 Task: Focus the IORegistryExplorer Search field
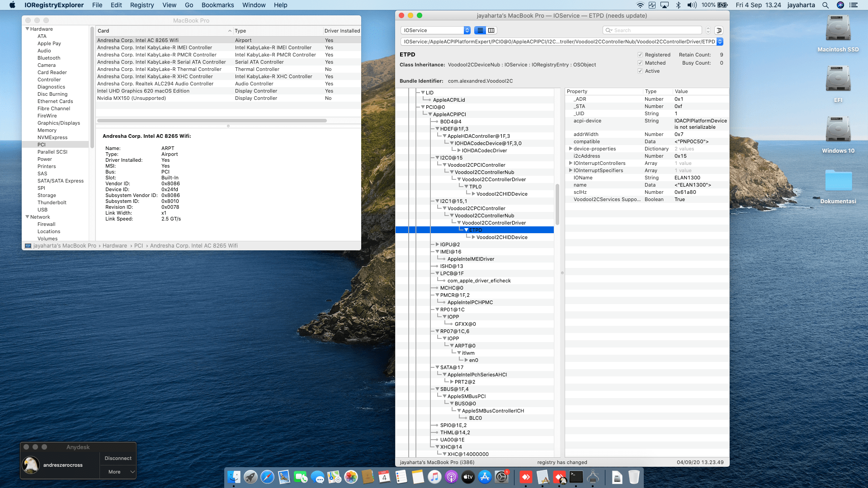pyautogui.click(x=652, y=30)
